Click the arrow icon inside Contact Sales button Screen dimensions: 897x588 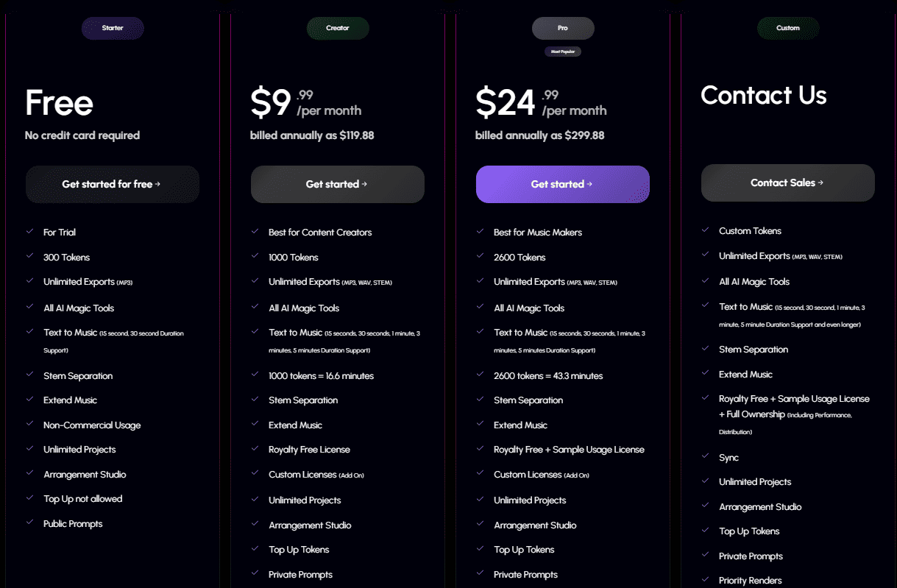pos(820,182)
